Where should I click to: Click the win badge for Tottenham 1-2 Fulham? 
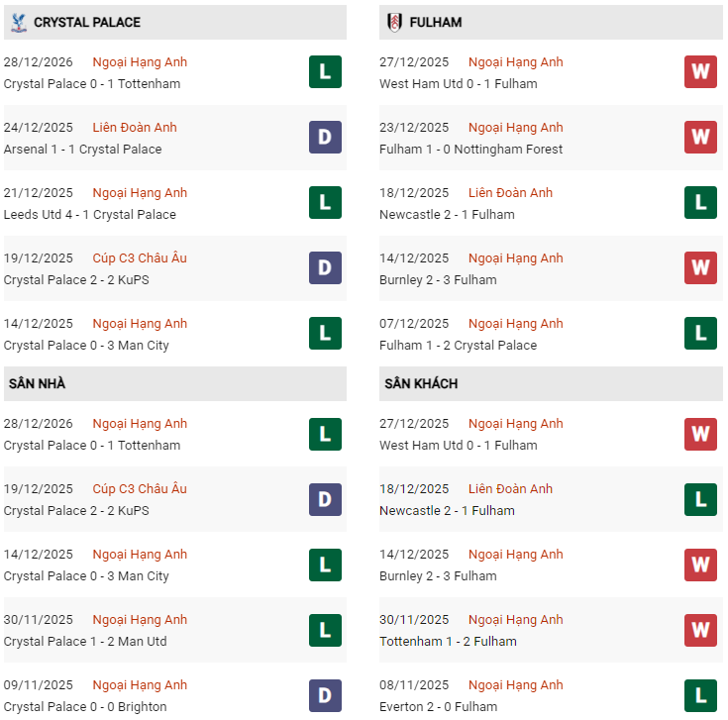pos(700,629)
